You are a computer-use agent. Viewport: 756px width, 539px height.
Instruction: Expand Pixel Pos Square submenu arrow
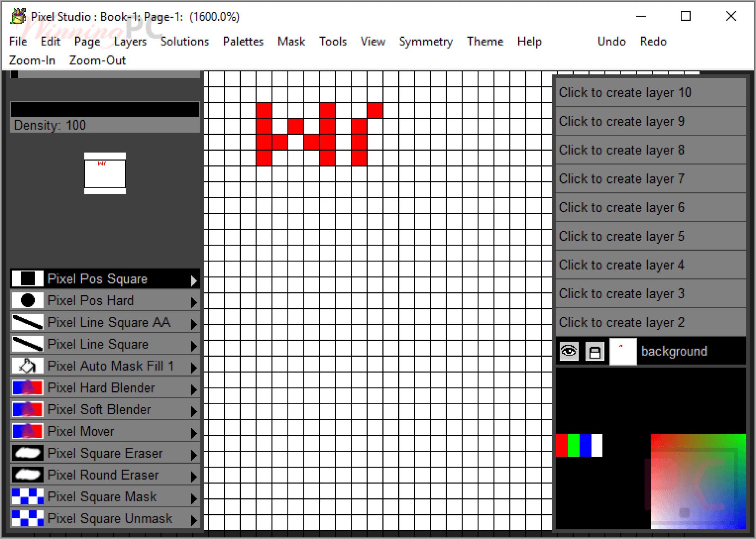pos(194,281)
